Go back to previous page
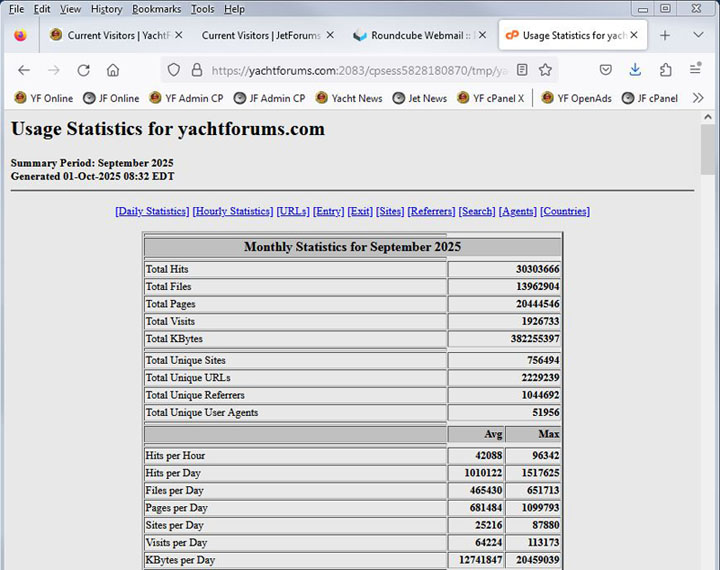The width and height of the screenshot is (720, 570). 24,70
